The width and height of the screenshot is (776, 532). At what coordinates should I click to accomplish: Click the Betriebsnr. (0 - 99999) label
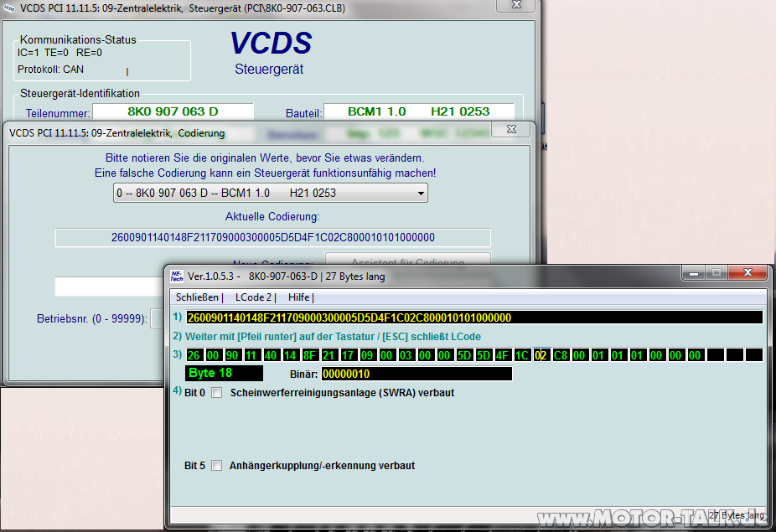point(92,318)
